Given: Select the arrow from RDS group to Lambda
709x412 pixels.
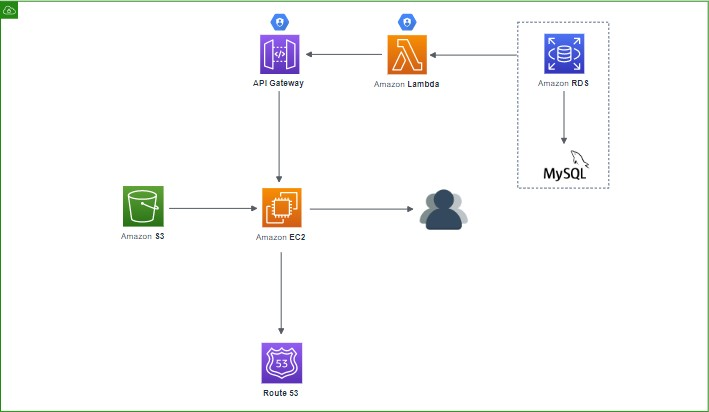Looking at the screenshot, I should pos(473,55).
